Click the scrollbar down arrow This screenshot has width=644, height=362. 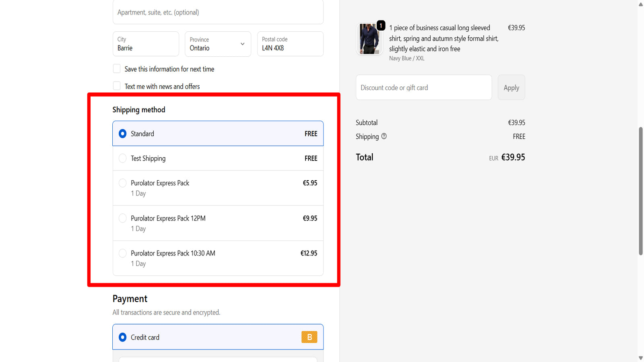(x=641, y=358)
